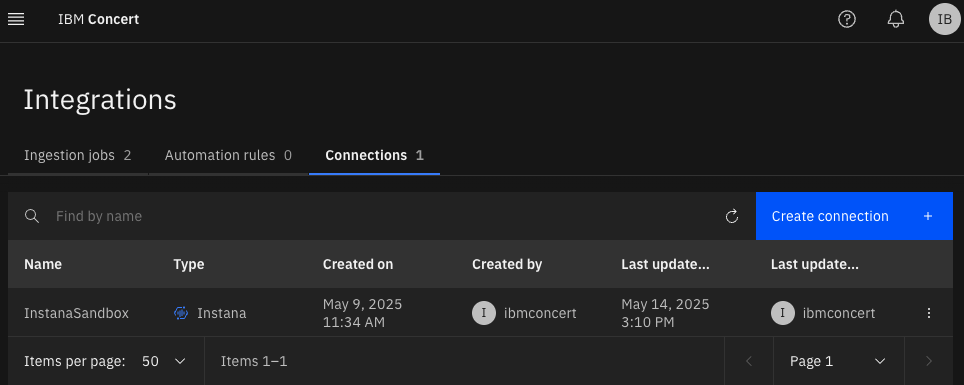Open the notifications bell
The height and width of the screenshot is (385, 964).
(896, 20)
